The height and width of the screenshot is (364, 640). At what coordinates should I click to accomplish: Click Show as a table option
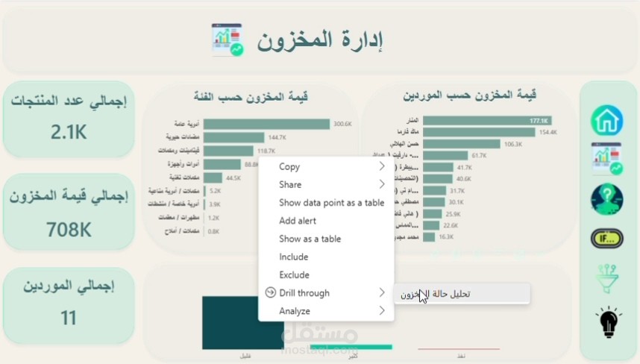tap(310, 239)
